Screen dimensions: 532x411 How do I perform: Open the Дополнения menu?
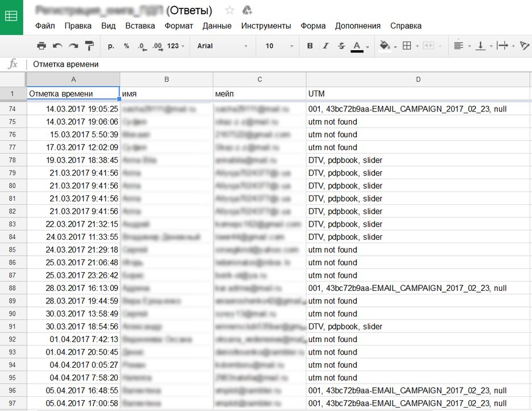click(x=358, y=26)
